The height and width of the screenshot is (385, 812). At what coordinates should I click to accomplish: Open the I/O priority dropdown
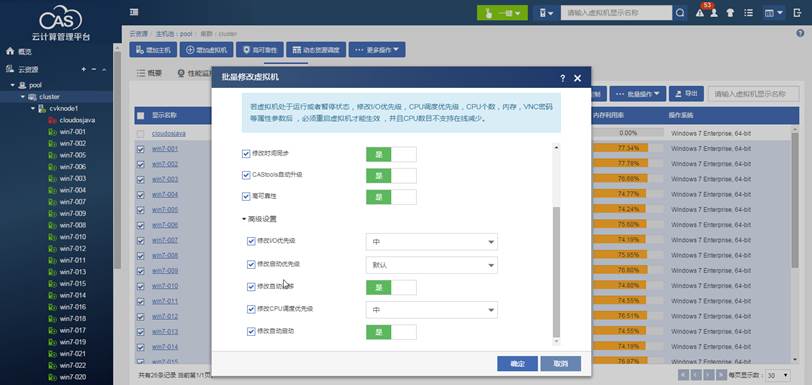tap(431, 241)
